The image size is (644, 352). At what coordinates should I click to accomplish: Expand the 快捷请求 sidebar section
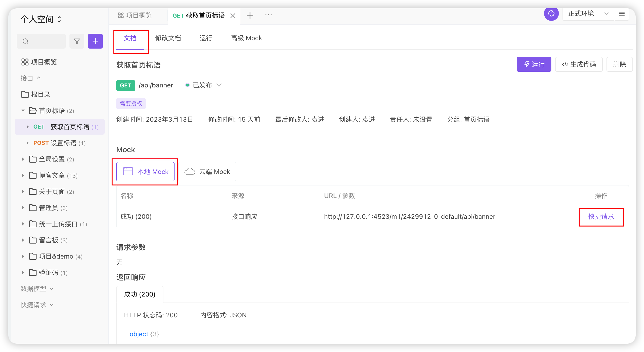[x=37, y=305]
